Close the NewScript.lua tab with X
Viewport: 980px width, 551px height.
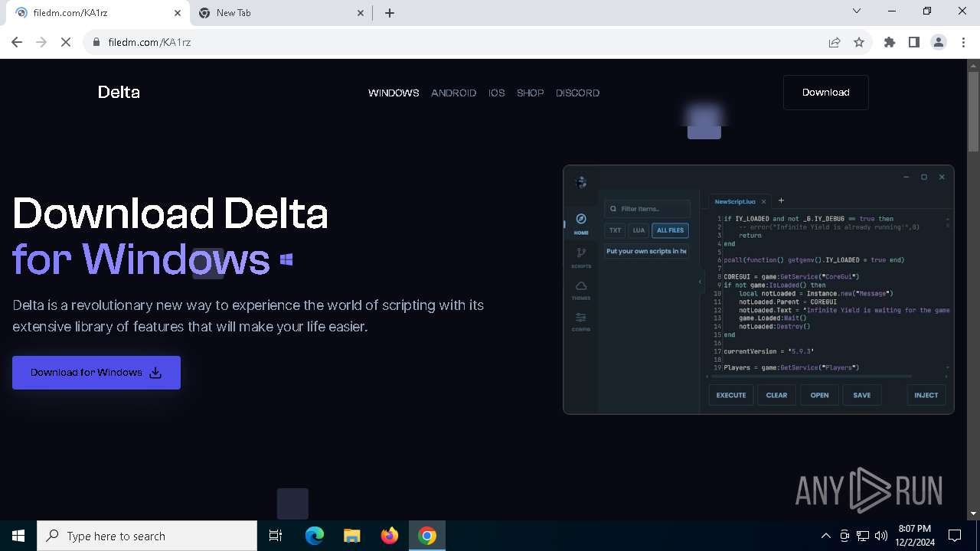[x=764, y=202]
